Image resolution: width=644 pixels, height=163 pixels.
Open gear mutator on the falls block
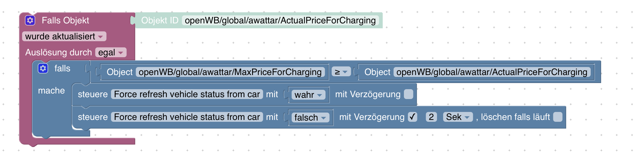point(43,68)
